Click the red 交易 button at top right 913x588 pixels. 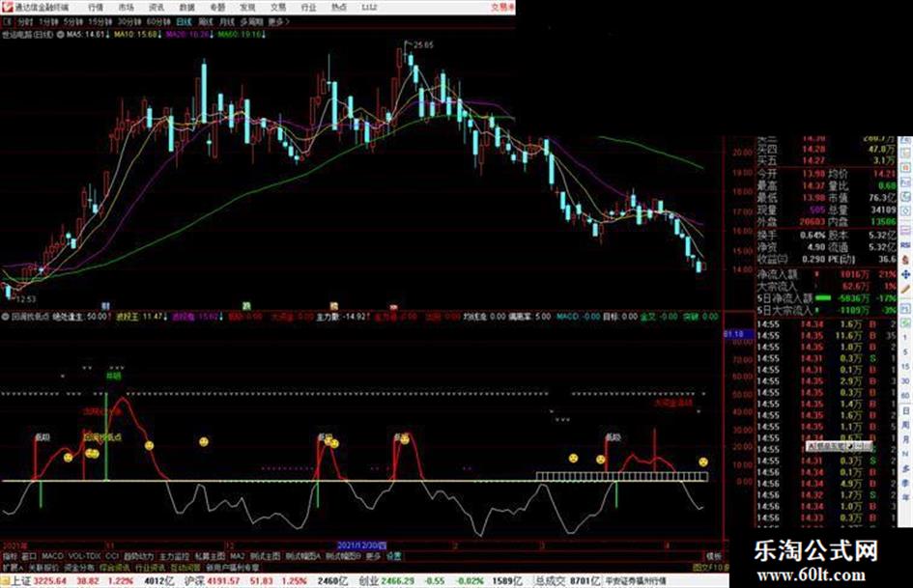click(502, 7)
